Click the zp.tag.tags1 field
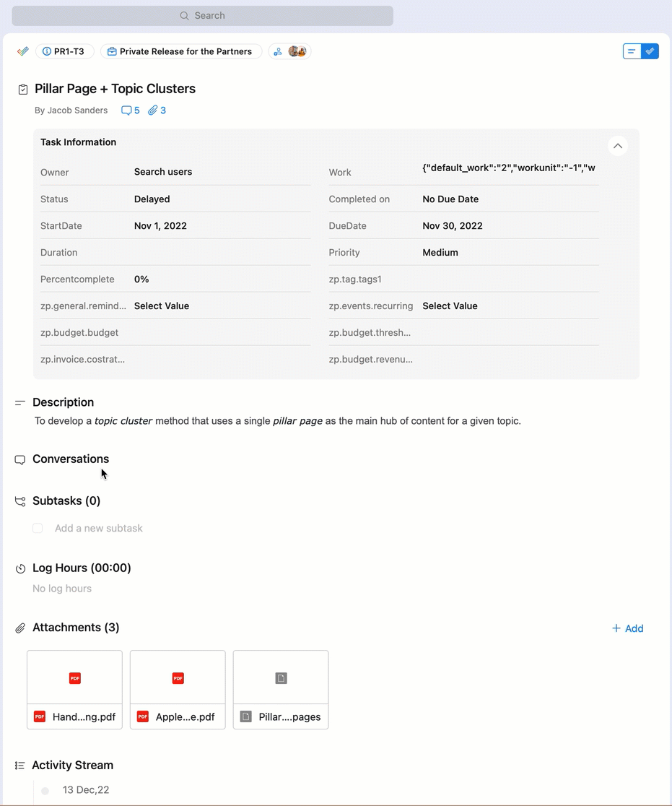Screen dimensions: 672x806 (x=464, y=279)
